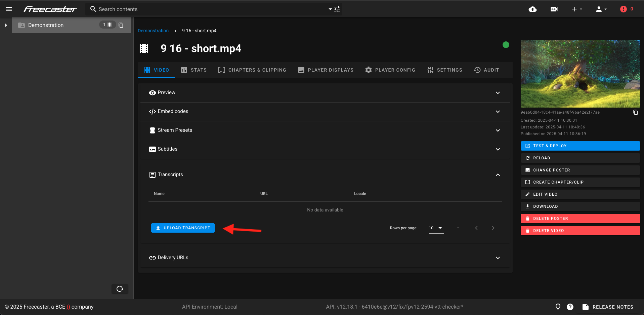Viewport: 644px width, 315px height.
Task: Click the Demonstration breadcrumb link
Action: pyautogui.click(x=153, y=31)
